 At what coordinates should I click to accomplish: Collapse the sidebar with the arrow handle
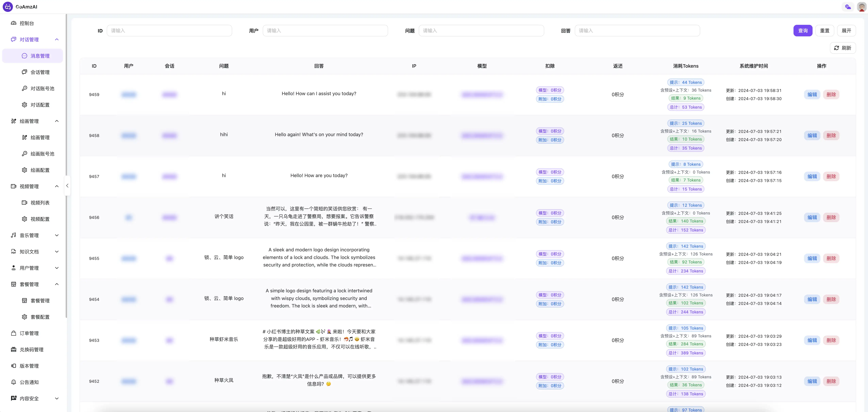[x=67, y=186]
